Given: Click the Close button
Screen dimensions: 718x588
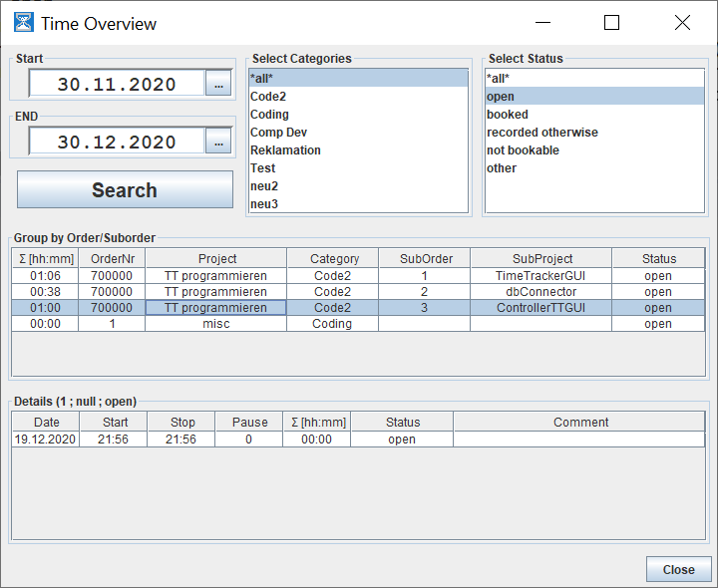Looking at the screenshot, I should (x=678, y=569).
